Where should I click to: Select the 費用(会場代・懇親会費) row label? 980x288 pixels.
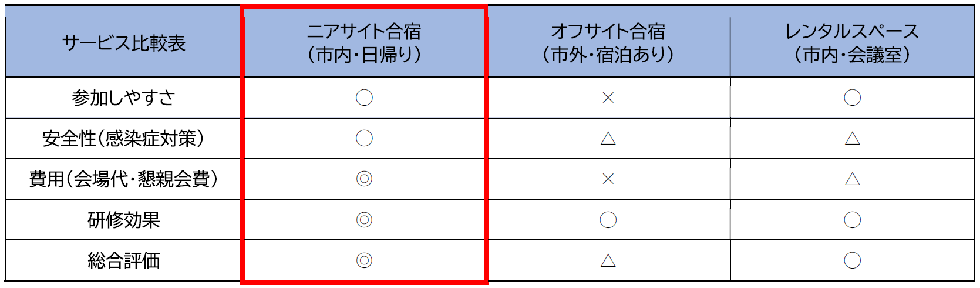click(123, 179)
